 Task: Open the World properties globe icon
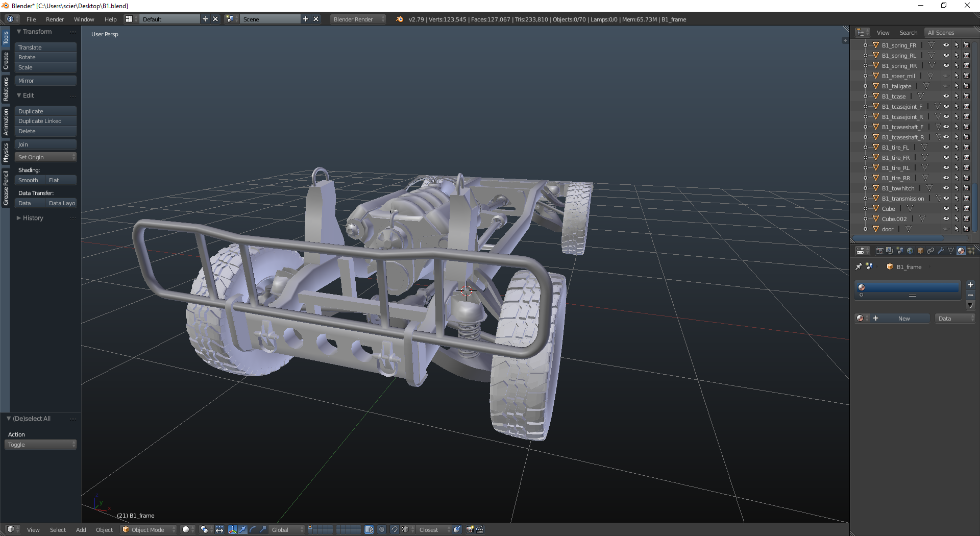pyautogui.click(x=910, y=251)
